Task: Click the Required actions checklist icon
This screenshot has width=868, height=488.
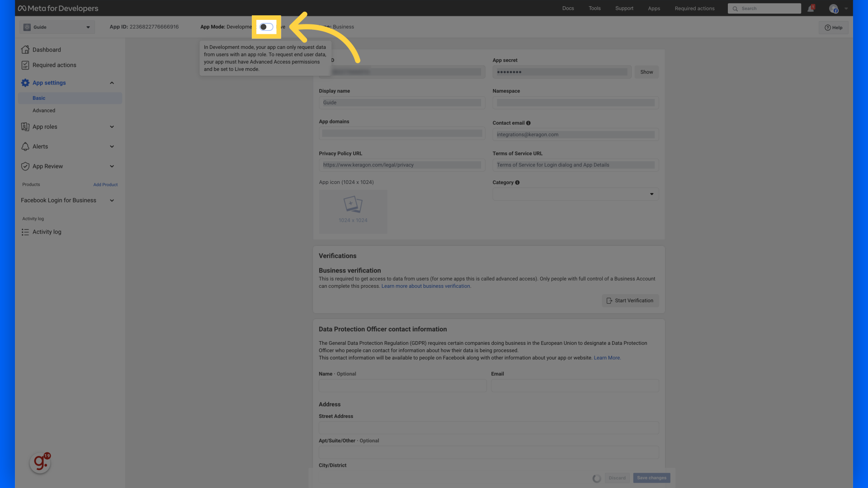Action: pyautogui.click(x=25, y=65)
